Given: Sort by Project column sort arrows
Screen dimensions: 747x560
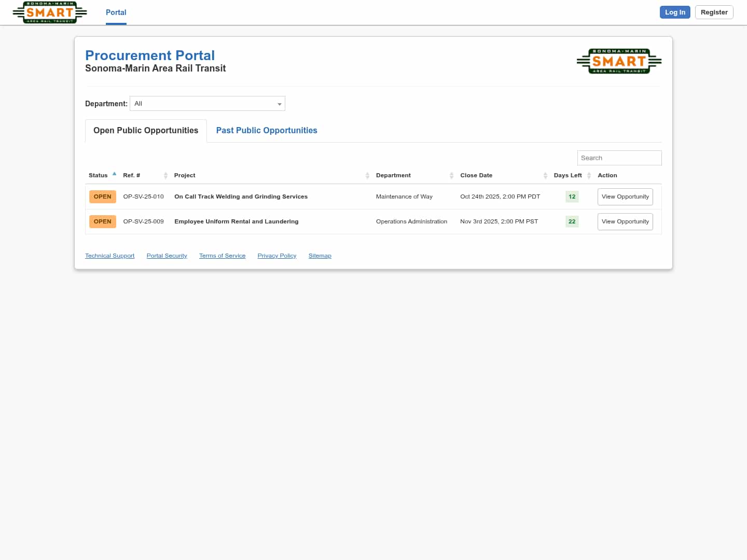Looking at the screenshot, I should pos(367,176).
